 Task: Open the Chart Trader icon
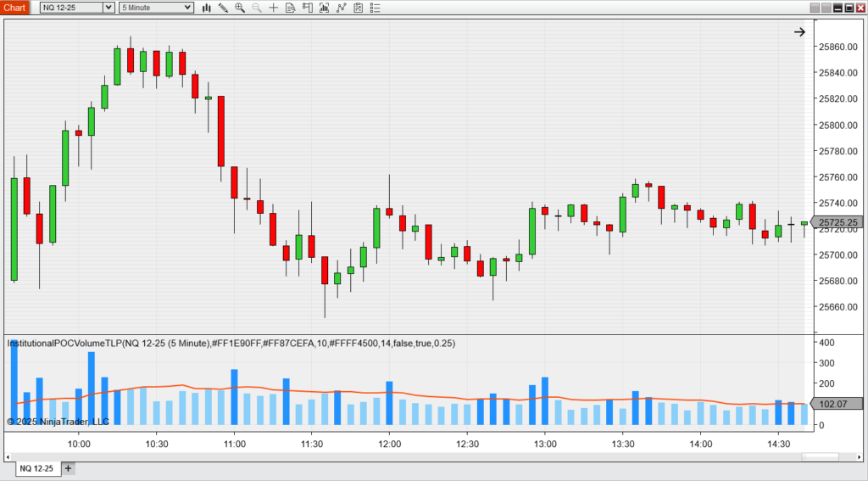tap(308, 8)
